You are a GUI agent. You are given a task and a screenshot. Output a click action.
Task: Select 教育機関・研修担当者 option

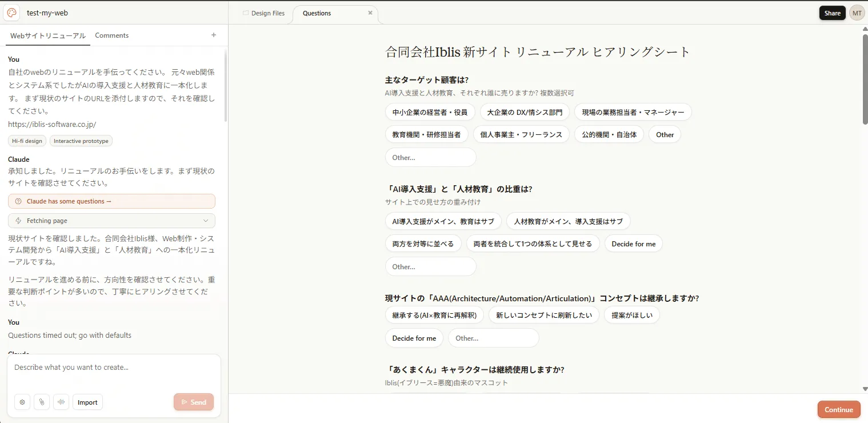427,134
